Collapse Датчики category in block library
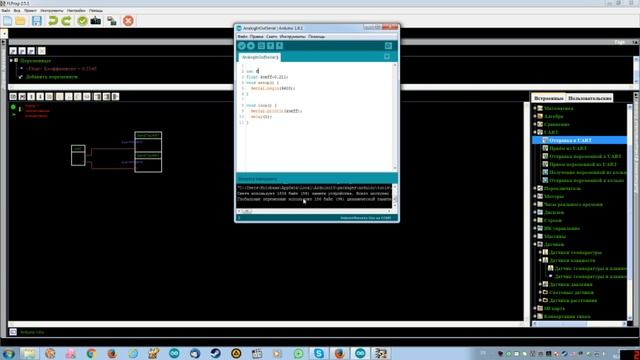The width and height of the screenshot is (640, 360). coord(535,244)
